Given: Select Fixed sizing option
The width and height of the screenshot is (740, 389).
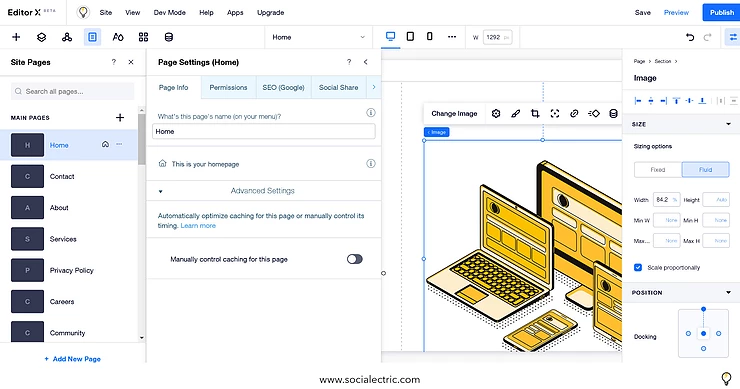Looking at the screenshot, I should [x=658, y=169].
